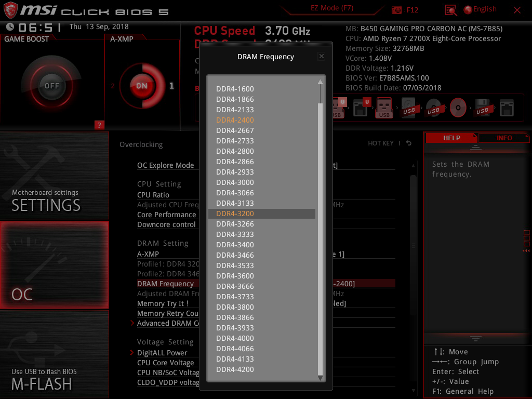Click the clock icon beside the time
The image size is (532, 399).
pos(10,27)
